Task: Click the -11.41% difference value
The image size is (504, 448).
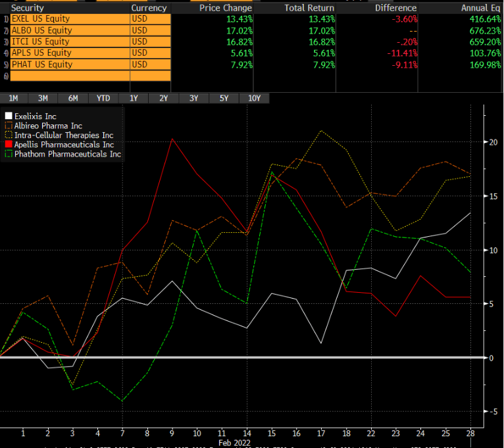Action: [403, 53]
